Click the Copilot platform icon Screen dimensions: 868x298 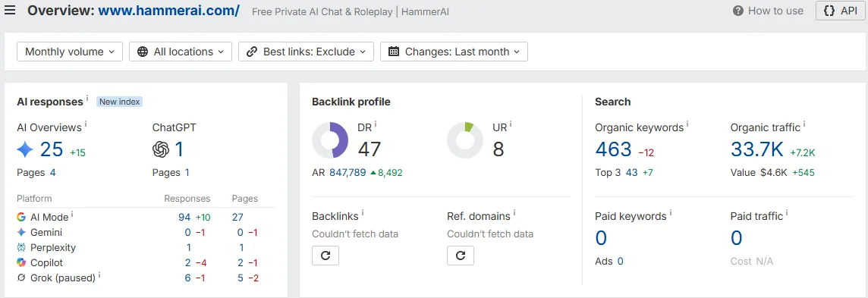pyautogui.click(x=21, y=262)
